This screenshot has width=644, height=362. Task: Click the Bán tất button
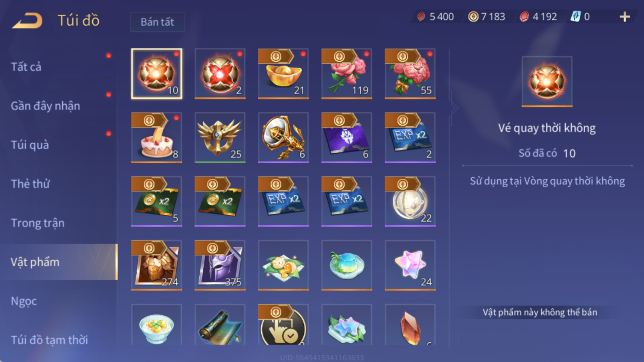click(157, 22)
